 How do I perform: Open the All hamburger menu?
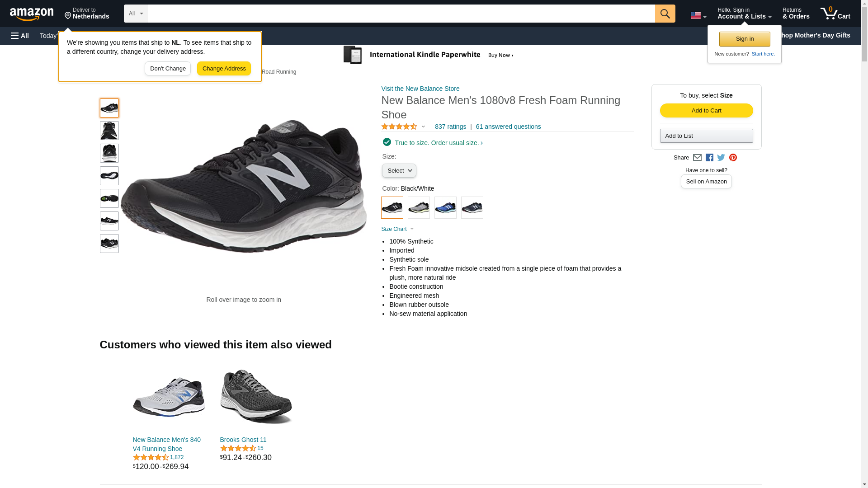[x=20, y=36]
